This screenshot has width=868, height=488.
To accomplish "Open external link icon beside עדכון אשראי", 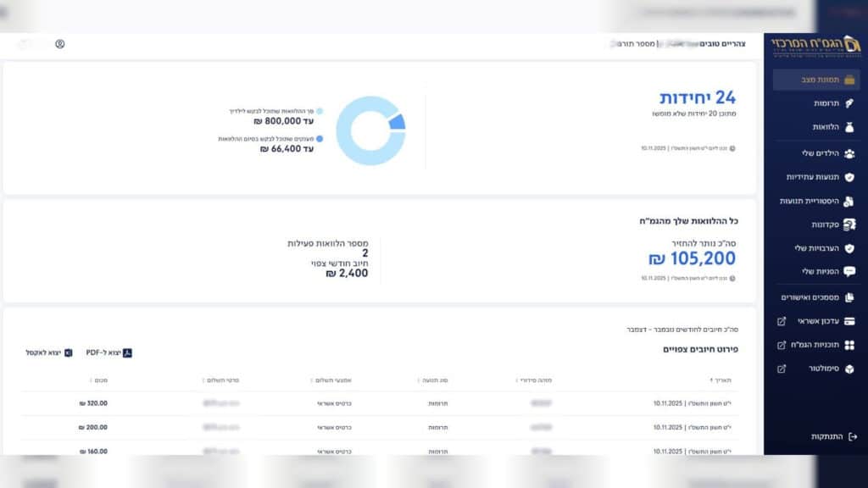I will [782, 322].
